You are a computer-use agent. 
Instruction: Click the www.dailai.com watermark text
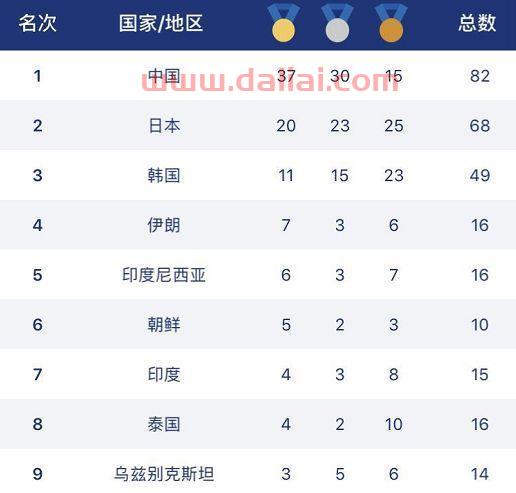click(271, 80)
